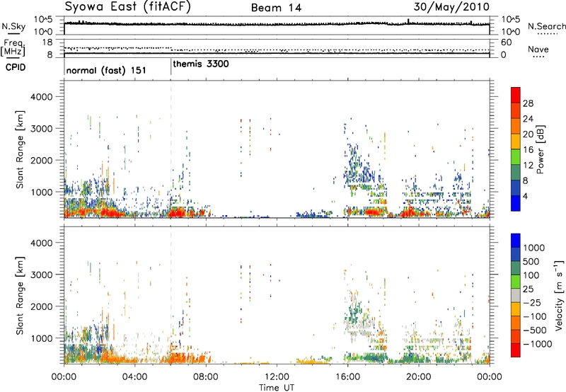
Task: Click the 'Slant Range [km]' label of velocity panel
Action: click(20, 296)
